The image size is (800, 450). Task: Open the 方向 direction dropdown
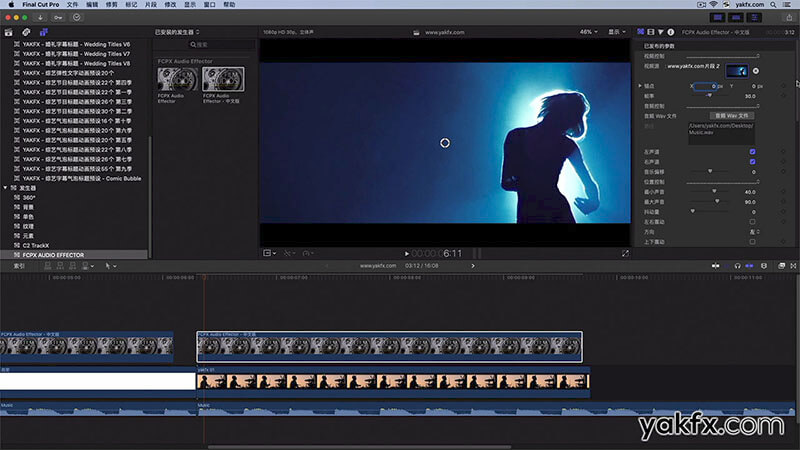point(755,232)
